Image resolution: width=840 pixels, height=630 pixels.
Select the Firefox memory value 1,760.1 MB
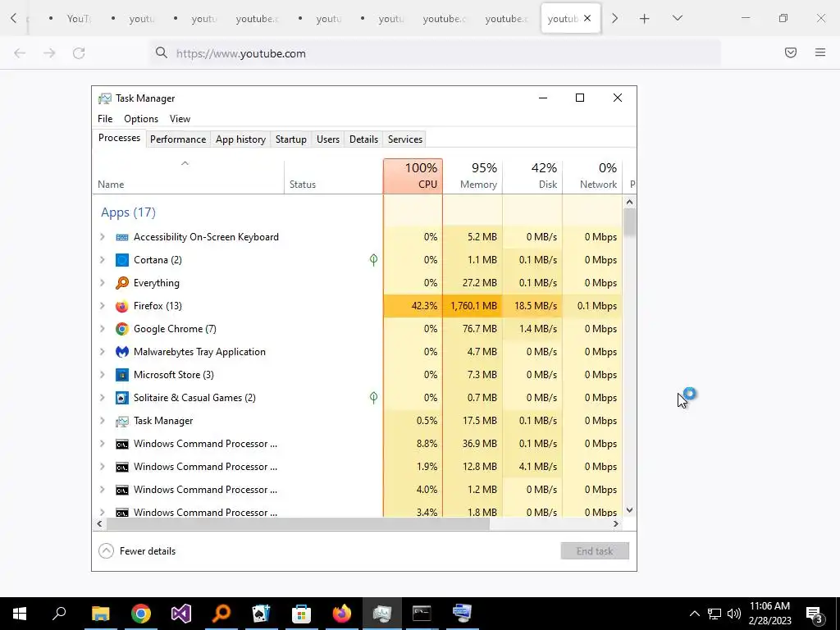coord(473,306)
